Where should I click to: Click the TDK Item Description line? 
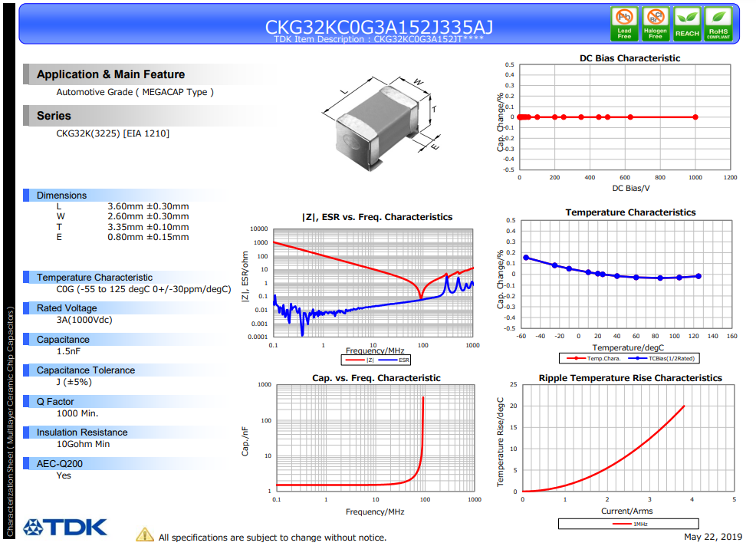click(x=379, y=39)
